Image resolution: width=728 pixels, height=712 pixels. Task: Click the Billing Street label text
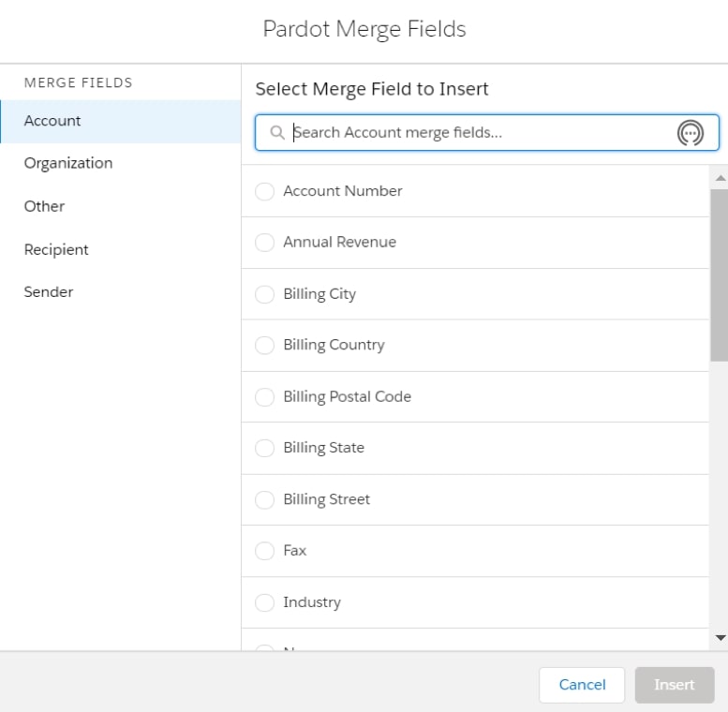326,499
